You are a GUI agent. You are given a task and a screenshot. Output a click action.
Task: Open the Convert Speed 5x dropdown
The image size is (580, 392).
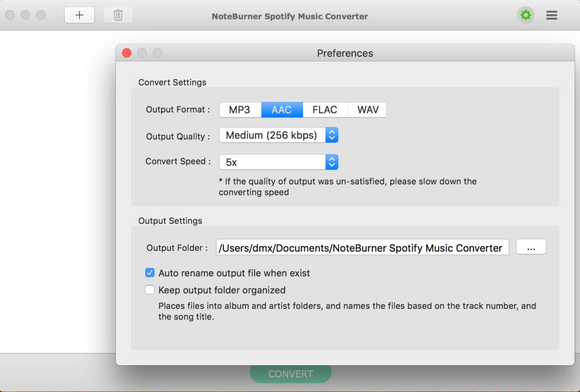[x=279, y=162]
